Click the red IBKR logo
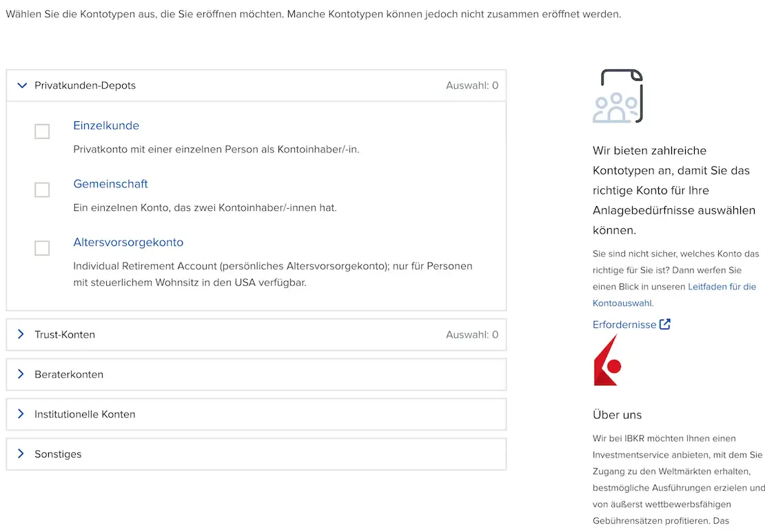The width and height of the screenshot is (765, 532). (x=607, y=361)
